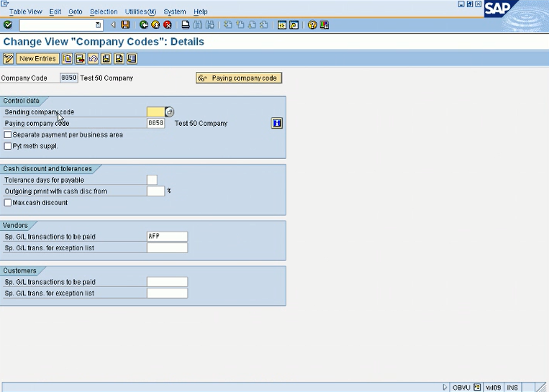This screenshot has width=549, height=392.
Task: Click the INS insert mode indicator
Action: tap(512, 388)
